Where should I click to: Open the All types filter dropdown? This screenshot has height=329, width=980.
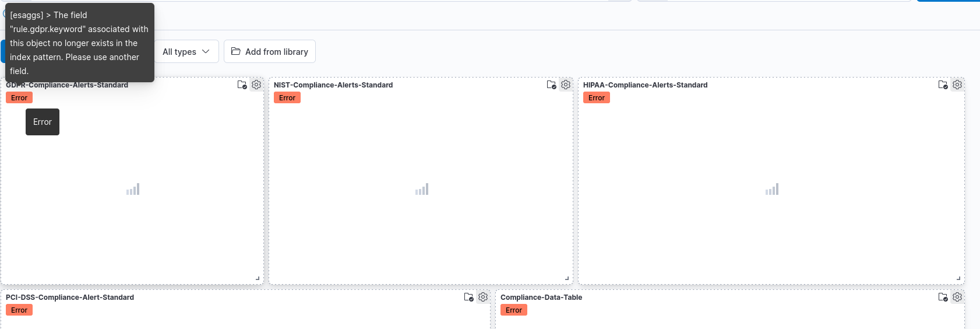186,51
